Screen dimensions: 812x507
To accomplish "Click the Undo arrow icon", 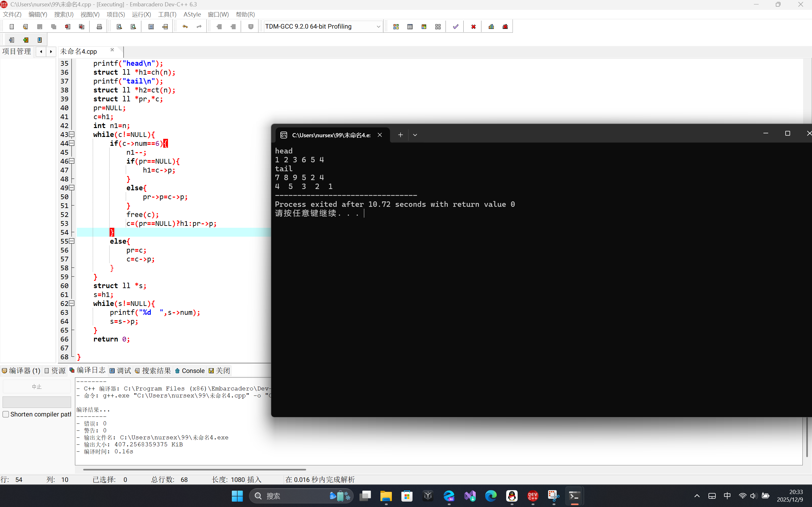I will pos(185,26).
